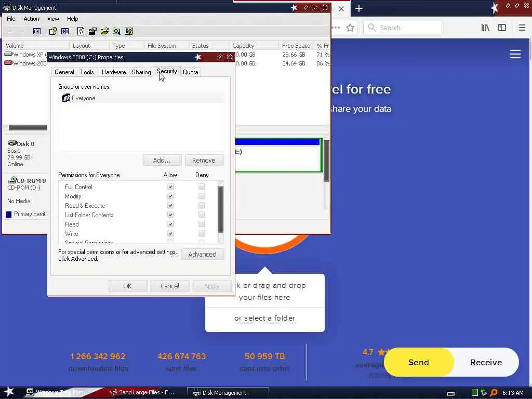Click the orange magnifier tray icon
The height and width of the screenshot is (399, 532).
tap(494, 393)
